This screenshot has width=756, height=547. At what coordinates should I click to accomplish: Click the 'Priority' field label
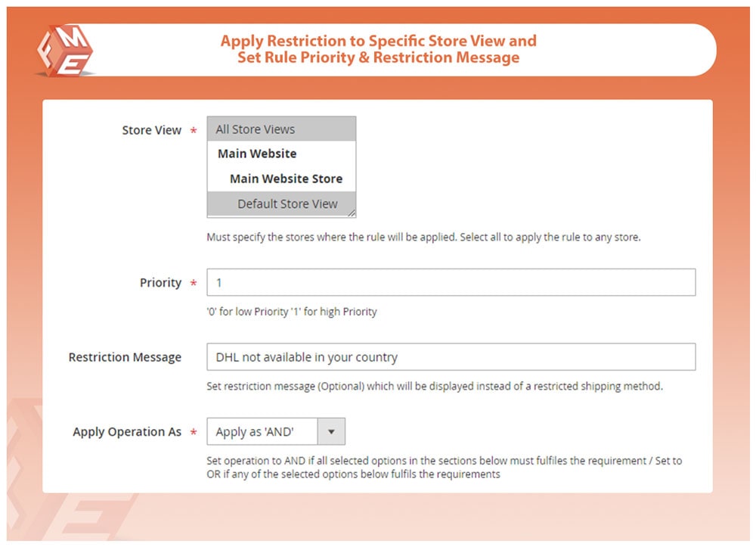(160, 283)
